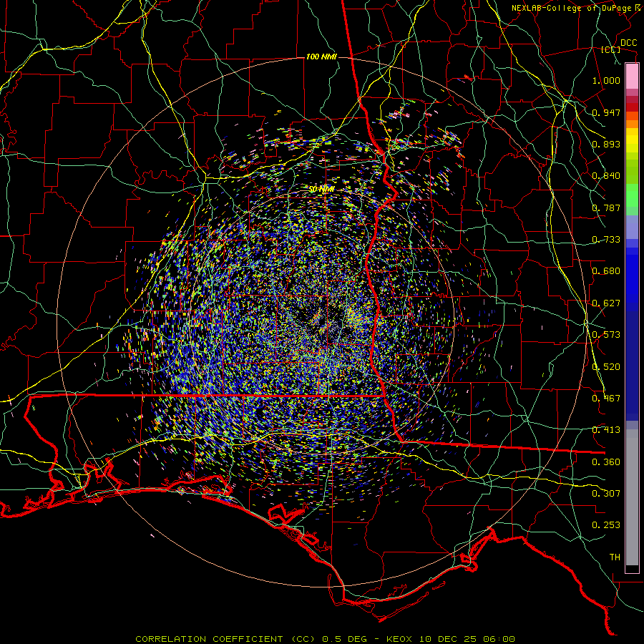
Task: Select the 0.840 legend value
Action: coord(606,176)
